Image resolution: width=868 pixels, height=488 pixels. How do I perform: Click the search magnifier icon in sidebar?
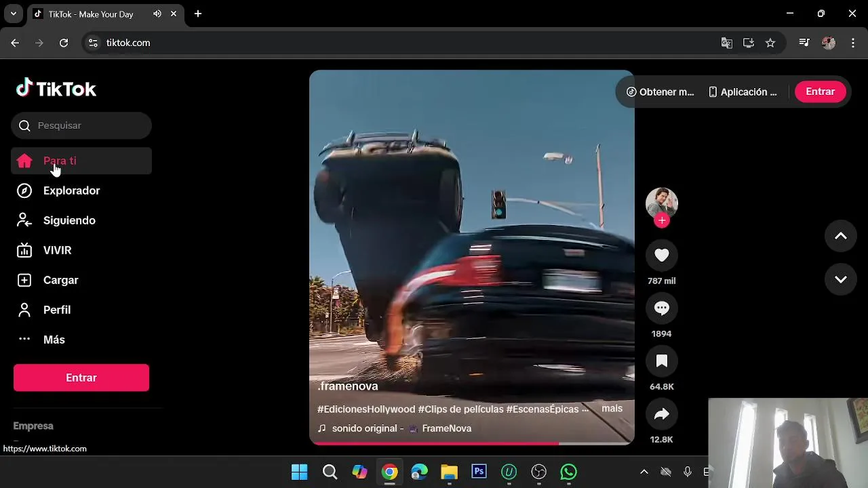(x=24, y=125)
